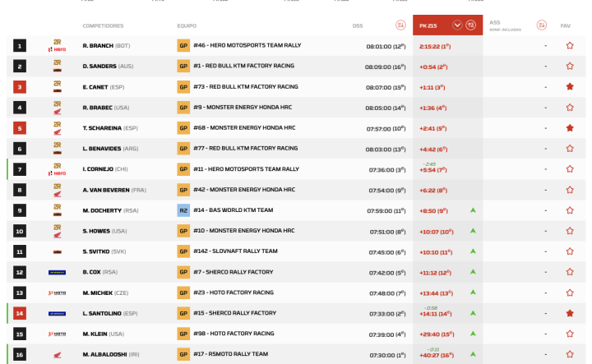Click team #46 - HERO MOTOSPORTS TEAM RALLY
592x364 pixels.
pyautogui.click(x=247, y=45)
